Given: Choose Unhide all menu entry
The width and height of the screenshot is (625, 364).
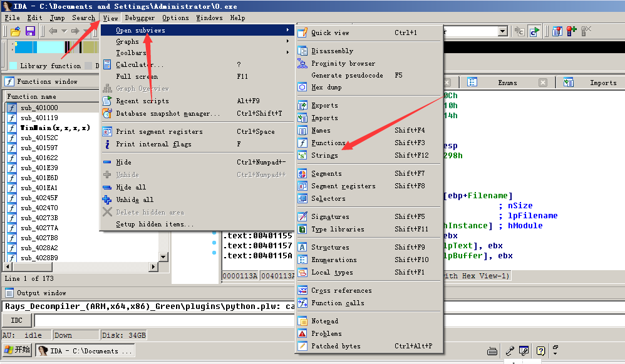Looking at the screenshot, I should [197, 200].
